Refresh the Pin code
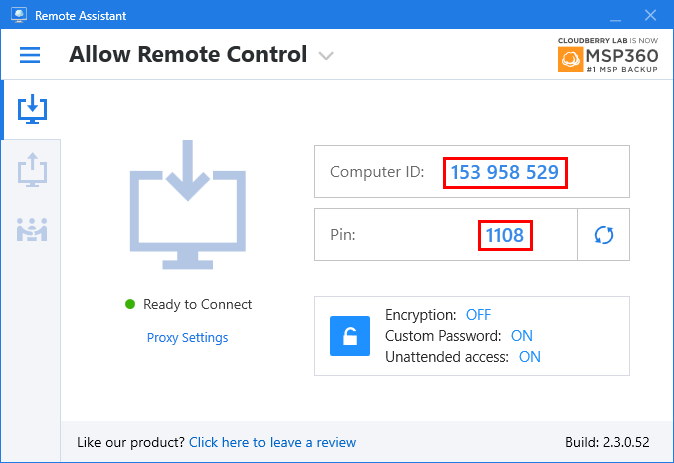Image resolution: width=674 pixels, height=463 pixels. (604, 235)
